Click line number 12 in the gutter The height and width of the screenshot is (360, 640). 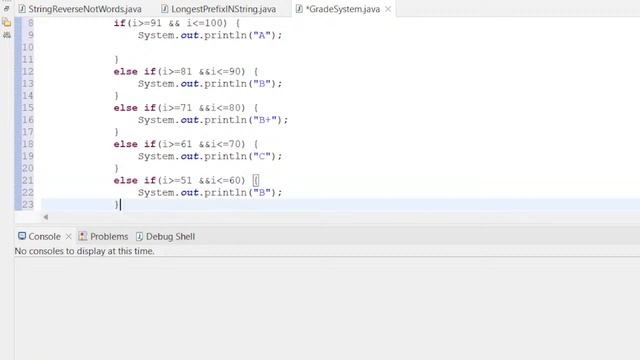point(28,71)
